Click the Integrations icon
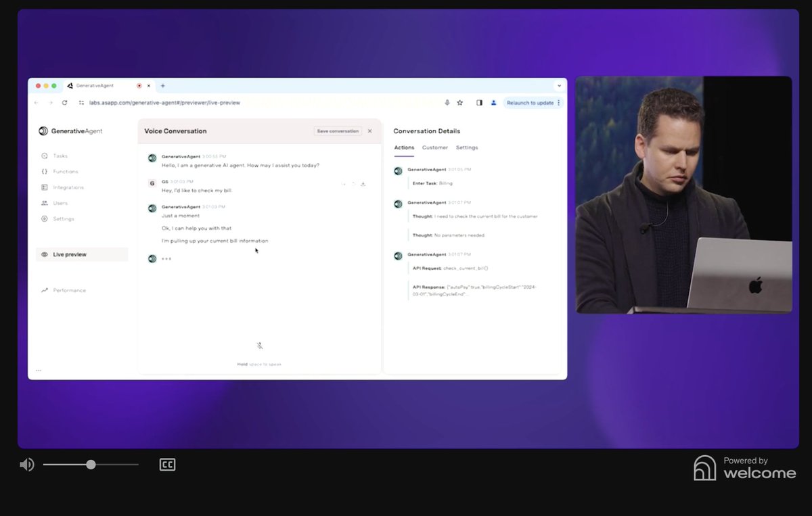This screenshot has width=812, height=516. point(45,187)
